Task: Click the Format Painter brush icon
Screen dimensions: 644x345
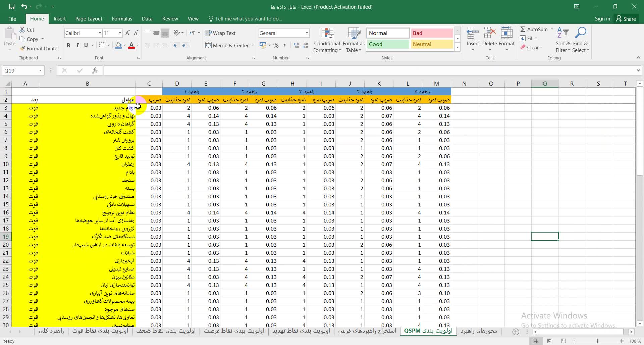Action: [x=23, y=49]
